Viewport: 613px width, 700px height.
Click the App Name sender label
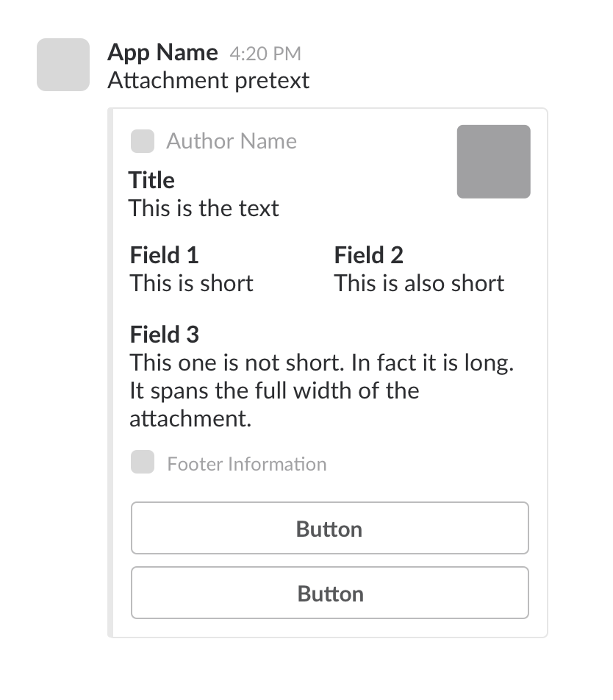pos(163,52)
